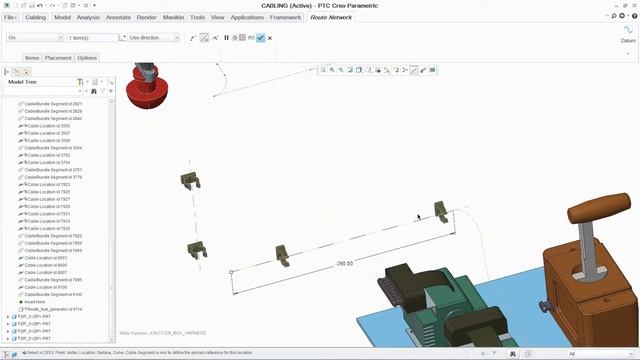Viewport: 640px width, 360px height.
Task: Open Model Tree settings icon
Action: click(x=81, y=82)
